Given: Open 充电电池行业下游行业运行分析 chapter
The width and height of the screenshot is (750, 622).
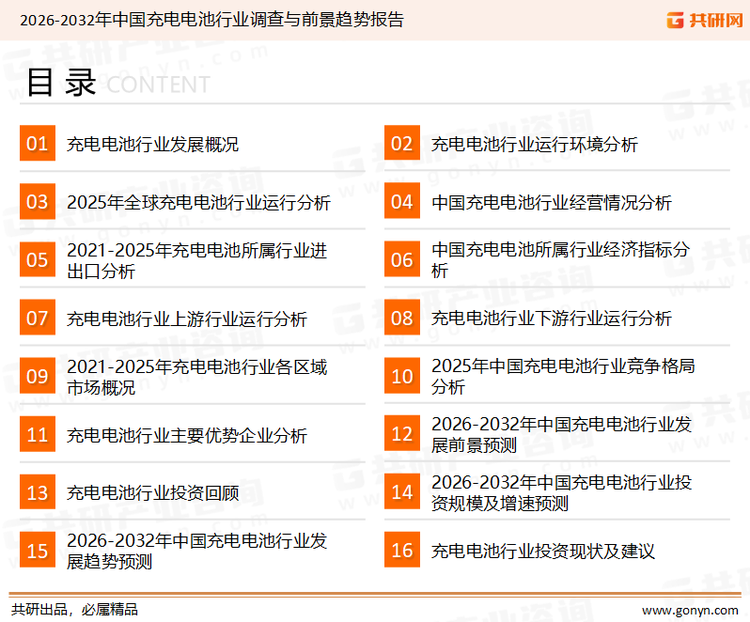Looking at the screenshot, I should [551, 319].
